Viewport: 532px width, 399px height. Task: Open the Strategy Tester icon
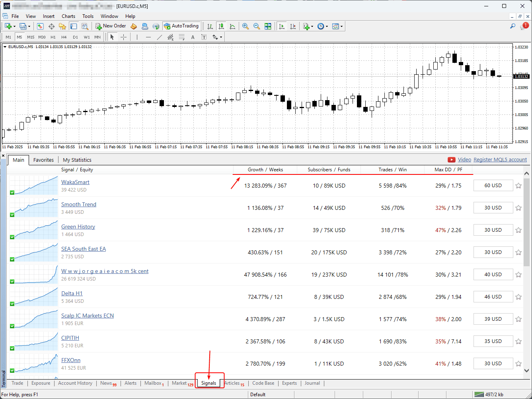click(85, 26)
